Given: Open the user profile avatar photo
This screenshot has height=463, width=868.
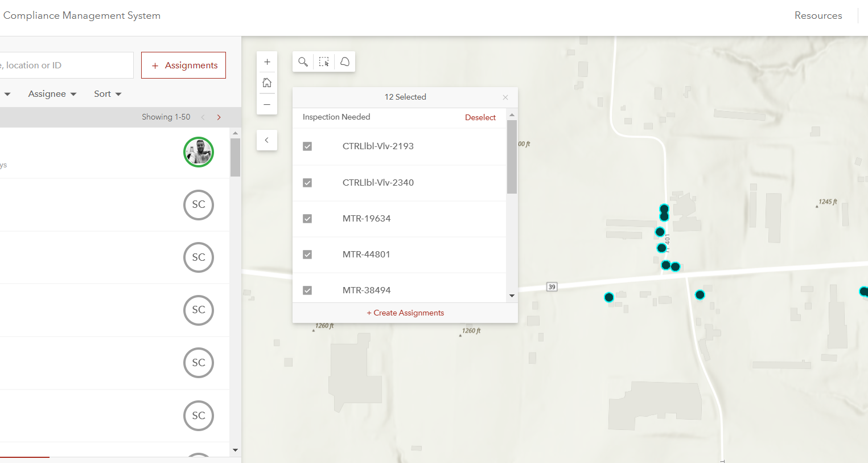Looking at the screenshot, I should click(198, 151).
